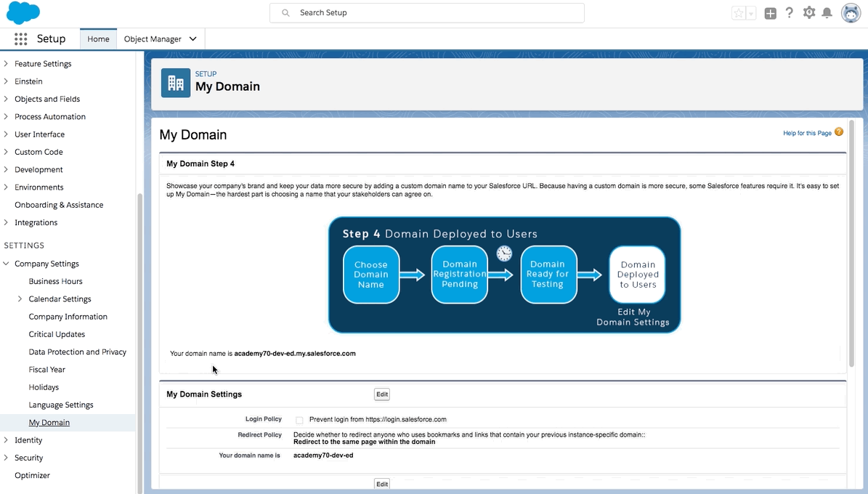This screenshot has height=494, width=868.
Task: Expand User Interface node
Action: pyautogui.click(x=6, y=134)
